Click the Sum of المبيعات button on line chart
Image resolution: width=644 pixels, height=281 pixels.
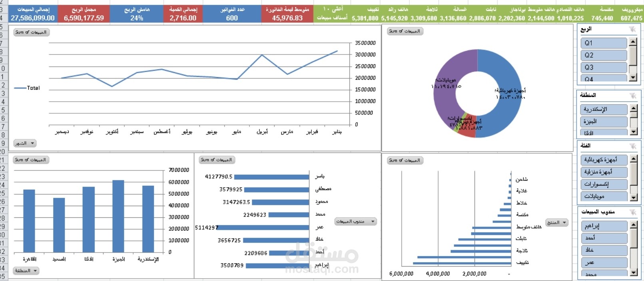point(31,32)
